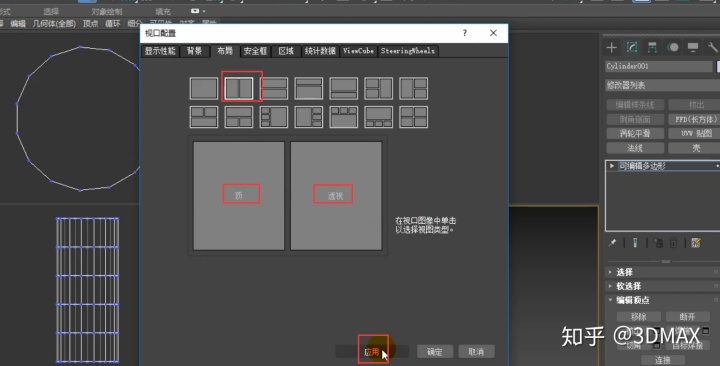The width and height of the screenshot is (720, 366).
Task: Open the Create command panel plus icon
Action: pos(611,47)
